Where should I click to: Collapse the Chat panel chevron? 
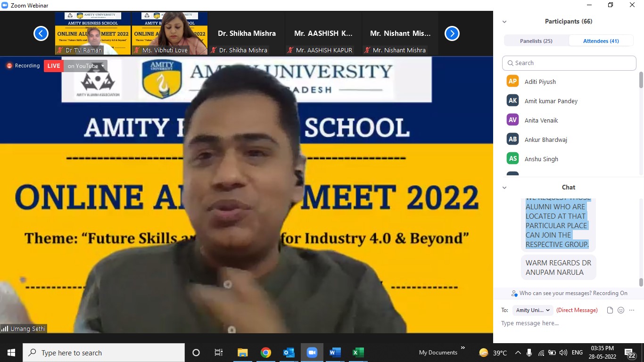point(504,188)
